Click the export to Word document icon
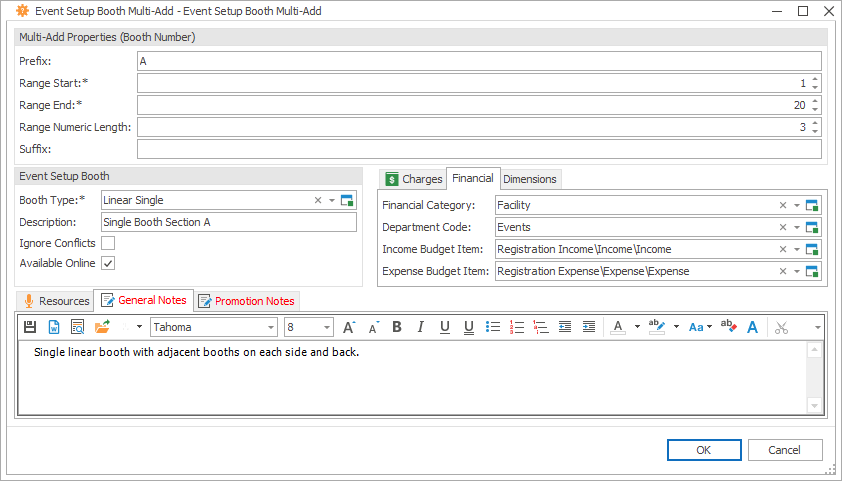 (54, 327)
